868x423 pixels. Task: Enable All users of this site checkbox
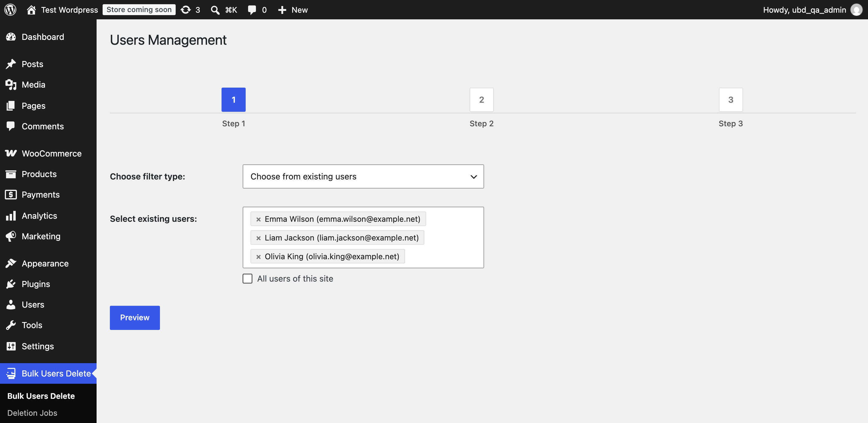pyautogui.click(x=247, y=279)
